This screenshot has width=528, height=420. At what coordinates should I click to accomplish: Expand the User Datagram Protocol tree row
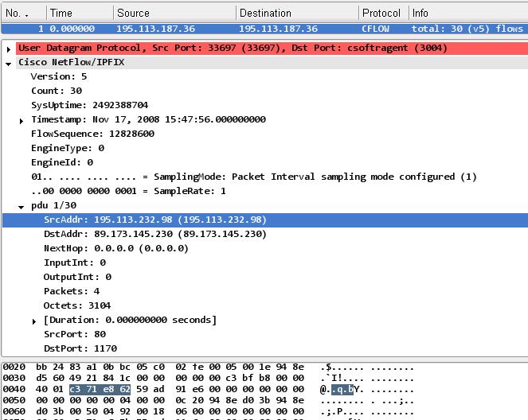click(9, 49)
